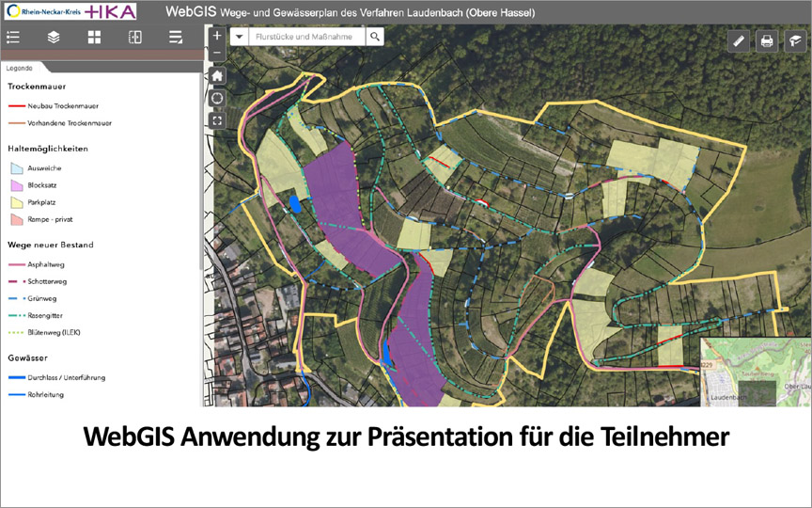
Task: Click the Gewässer legend heading
Action: point(27,357)
